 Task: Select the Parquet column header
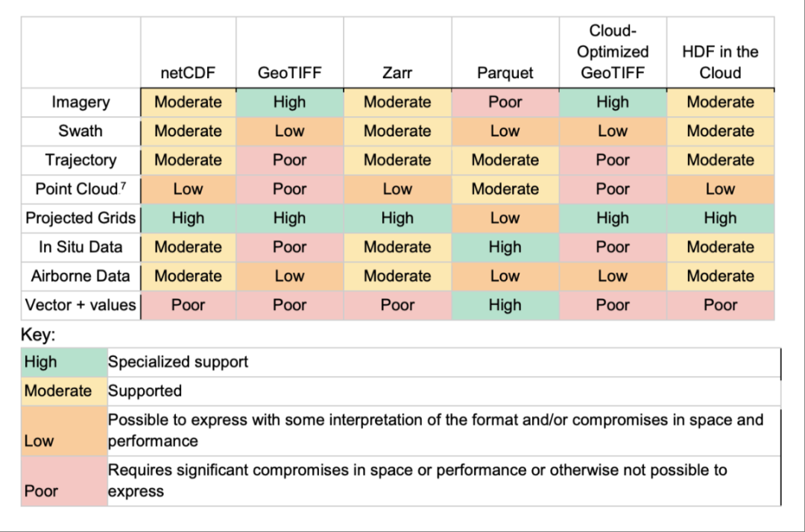[505, 73]
